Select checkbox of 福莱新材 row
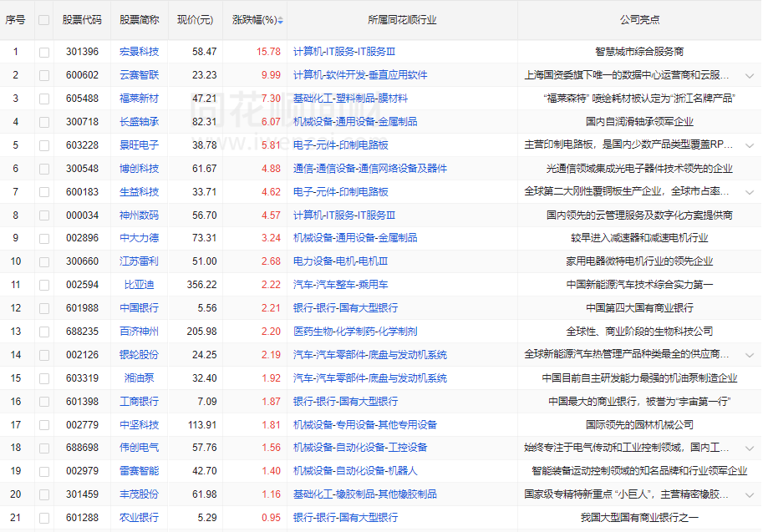Image resolution: width=768 pixels, height=532 pixels. click(x=44, y=99)
